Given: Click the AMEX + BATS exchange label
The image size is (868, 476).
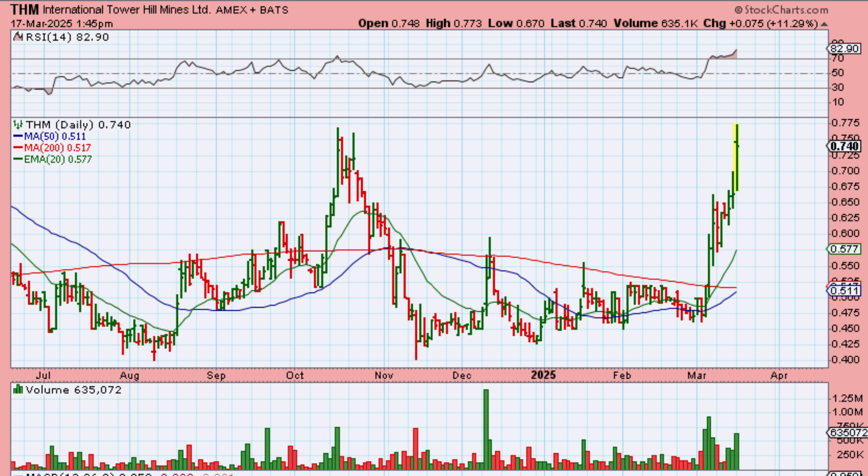Looking at the screenshot, I should pyautogui.click(x=252, y=10).
